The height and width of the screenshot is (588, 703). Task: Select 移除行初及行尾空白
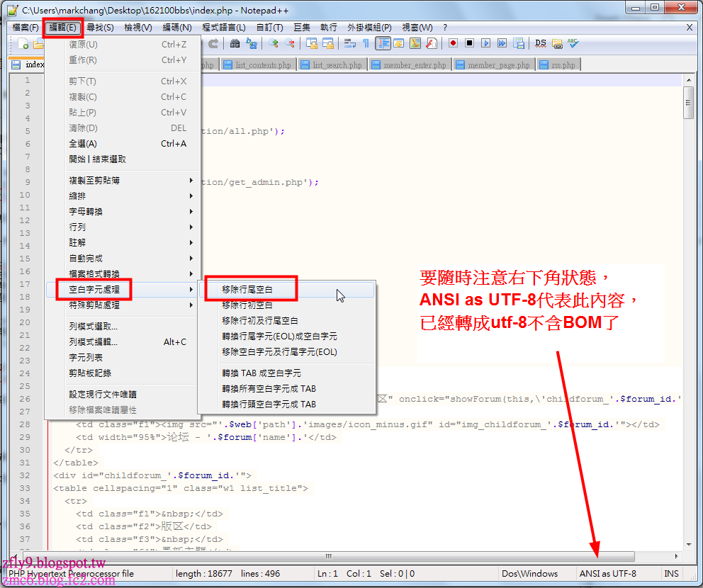point(287,321)
